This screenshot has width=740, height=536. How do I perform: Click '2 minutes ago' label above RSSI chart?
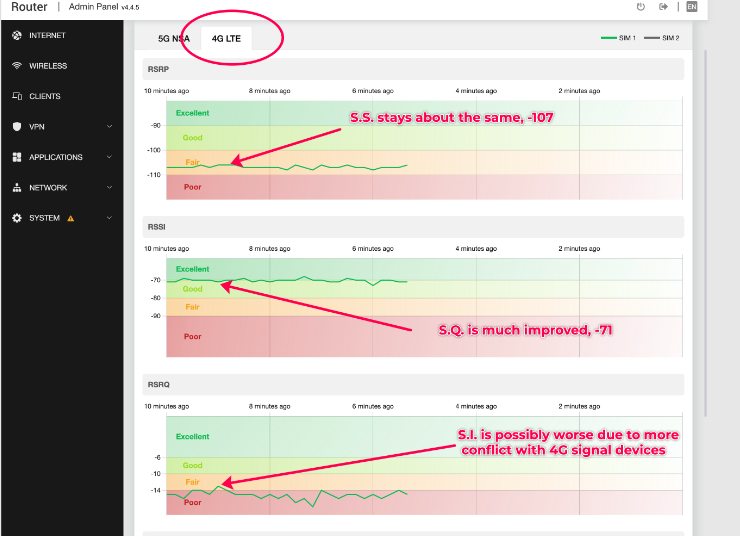[579, 249]
